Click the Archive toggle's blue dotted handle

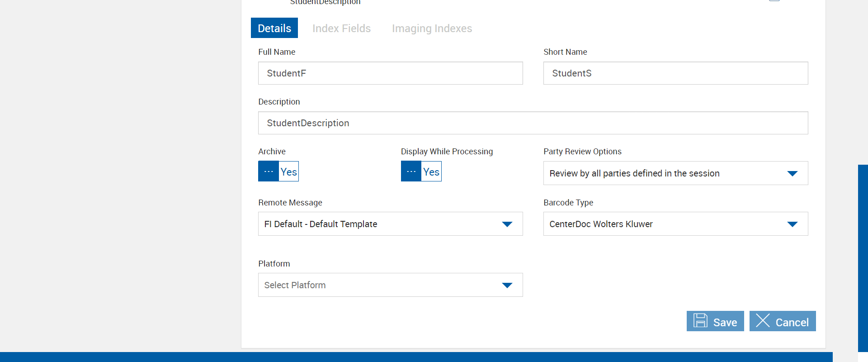(x=269, y=171)
